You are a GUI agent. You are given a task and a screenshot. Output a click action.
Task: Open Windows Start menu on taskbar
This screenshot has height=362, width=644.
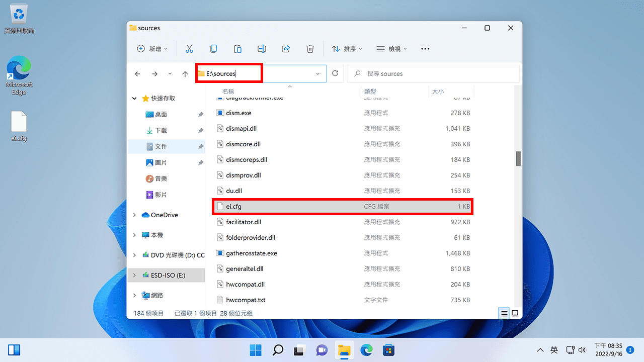pos(256,350)
